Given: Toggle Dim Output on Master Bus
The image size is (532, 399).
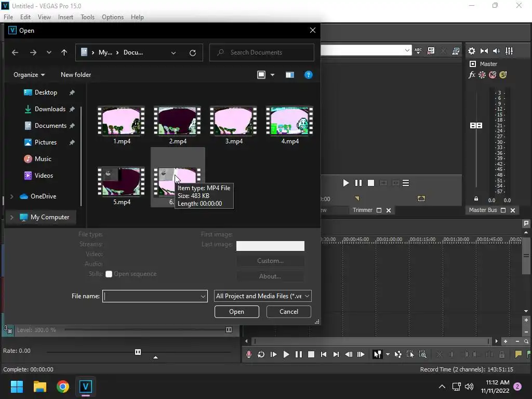Looking at the screenshot, I should [x=496, y=51].
